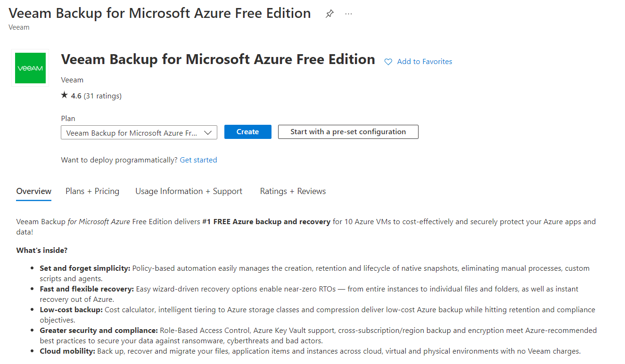Image resolution: width=625 pixels, height=364 pixels.
Task: Click the Create button
Action: pos(247,132)
